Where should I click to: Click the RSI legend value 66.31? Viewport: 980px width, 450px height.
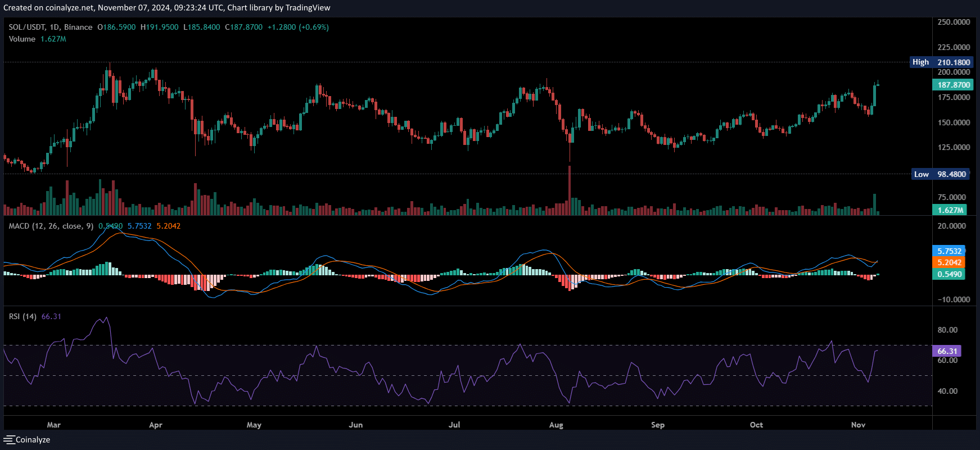[x=51, y=316]
